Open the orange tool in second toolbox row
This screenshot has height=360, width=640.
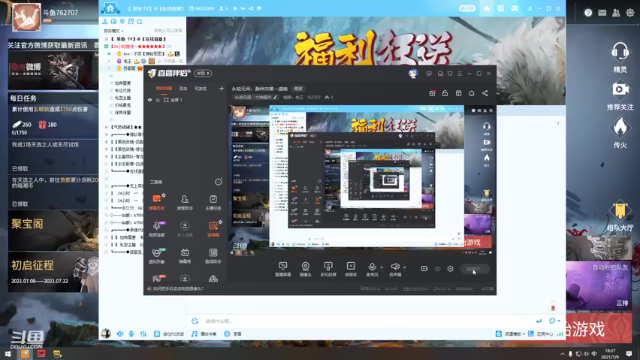point(213,229)
